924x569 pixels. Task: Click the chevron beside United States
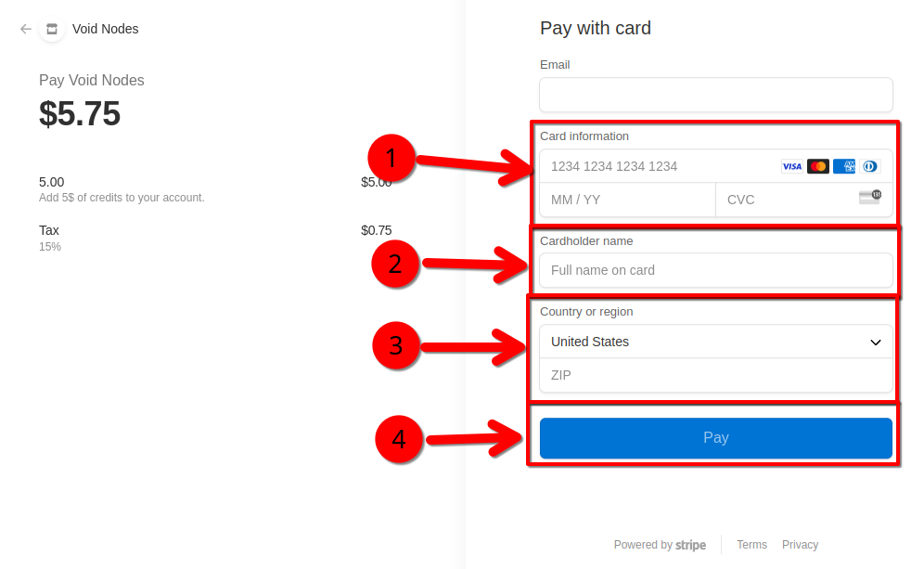875,343
